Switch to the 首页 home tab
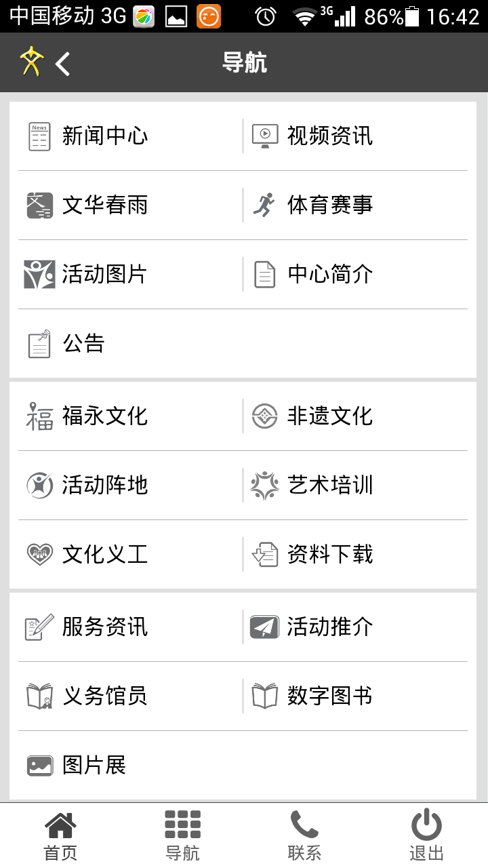The height and width of the screenshot is (868, 488). tap(60, 835)
